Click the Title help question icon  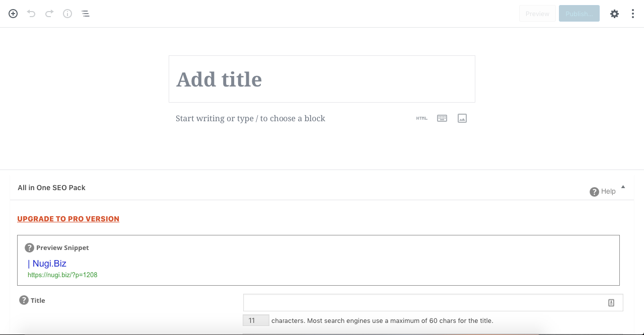[24, 300]
